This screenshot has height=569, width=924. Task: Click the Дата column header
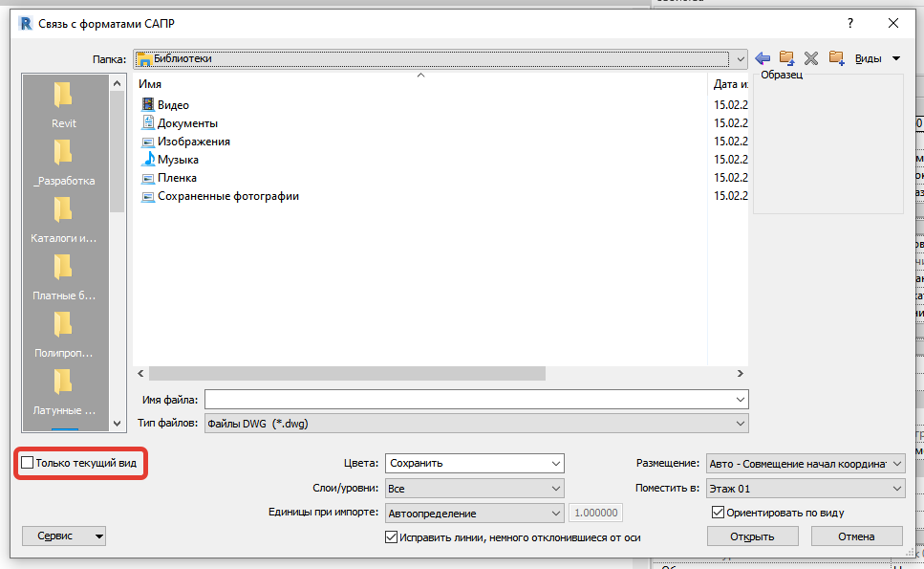point(728,84)
